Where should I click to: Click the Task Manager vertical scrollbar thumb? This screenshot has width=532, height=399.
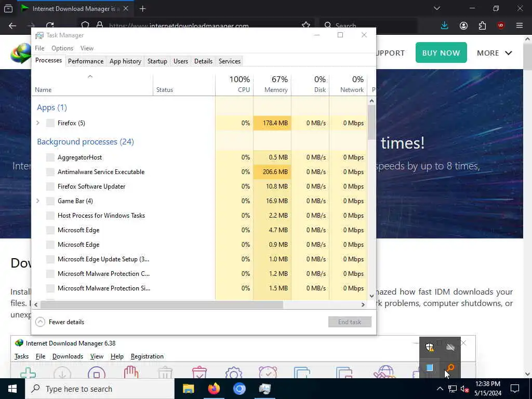[x=371, y=122]
